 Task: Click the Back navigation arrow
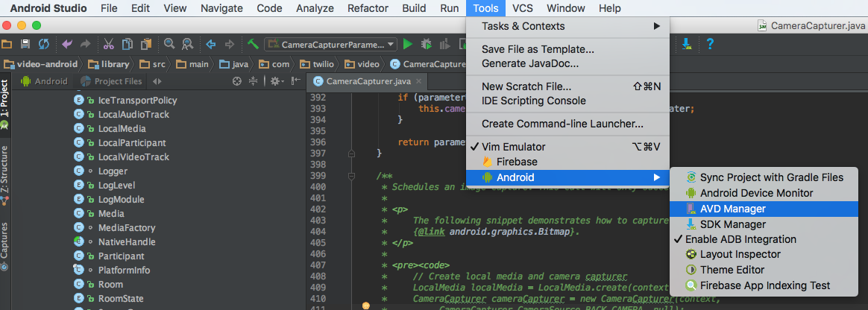tap(211, 44)
